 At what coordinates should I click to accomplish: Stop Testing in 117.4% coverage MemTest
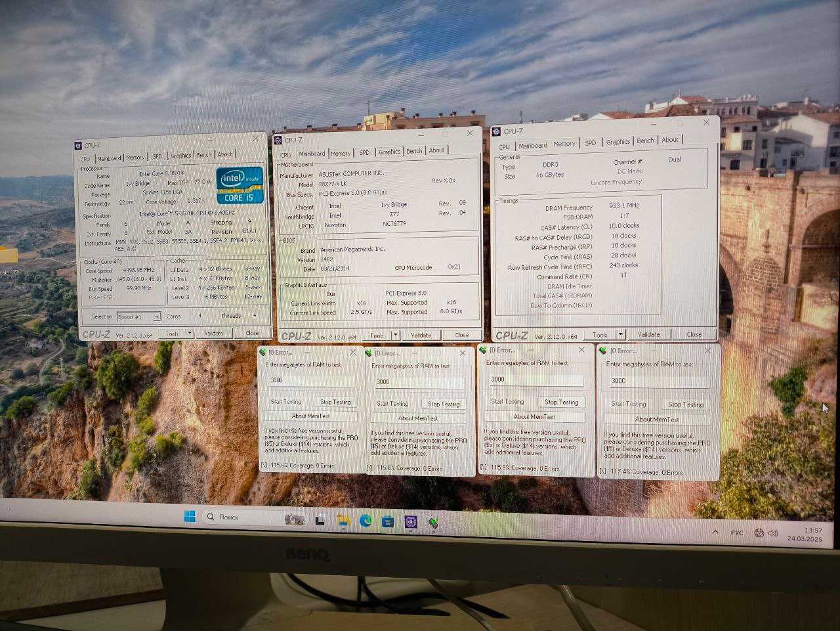[x=686, y=404]
